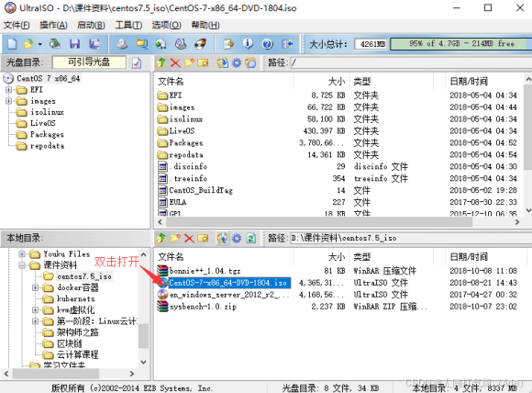Viewport: 532px width, 393px height.
Task: Open the 帮助(H) menu
Action: 205,25
